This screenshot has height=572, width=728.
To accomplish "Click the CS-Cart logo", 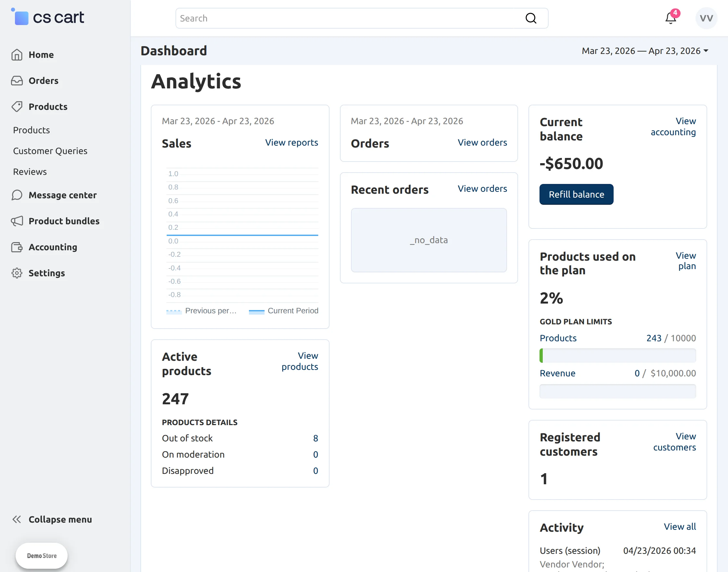I will 47,17.
